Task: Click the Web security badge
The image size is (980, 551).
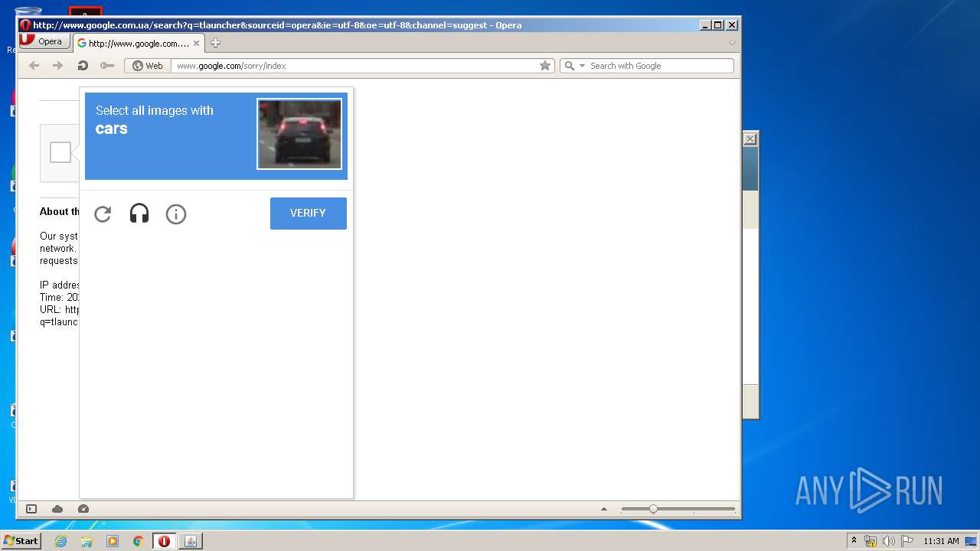Action: (x=148, y=66)
